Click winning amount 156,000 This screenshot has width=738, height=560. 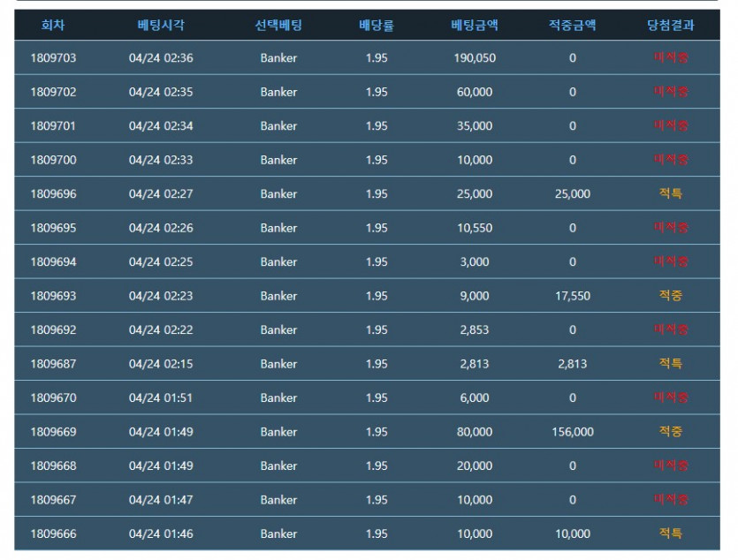573,432
